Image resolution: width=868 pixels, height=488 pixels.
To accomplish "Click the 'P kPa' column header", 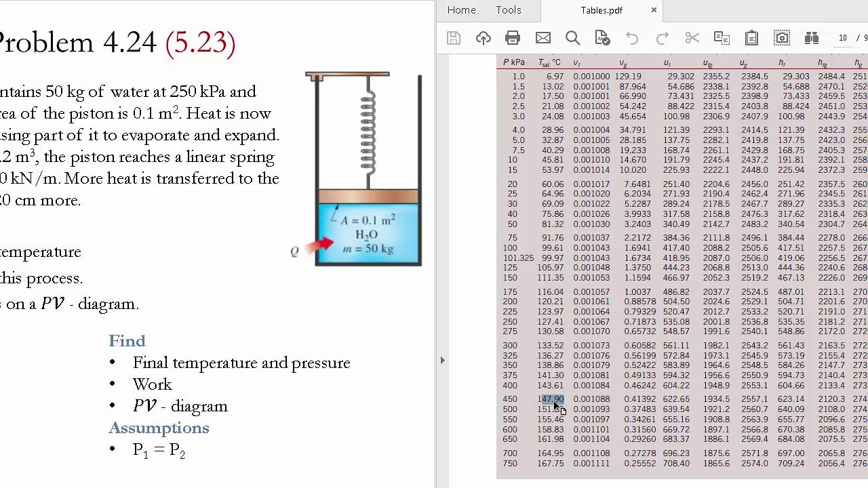I will 515,63.
